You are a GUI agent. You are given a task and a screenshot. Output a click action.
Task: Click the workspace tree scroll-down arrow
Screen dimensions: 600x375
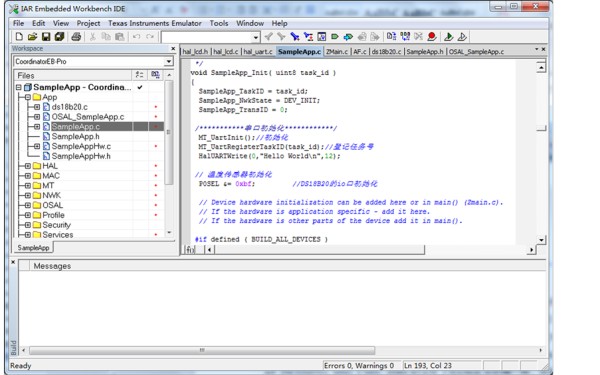(x=169, y=233)
